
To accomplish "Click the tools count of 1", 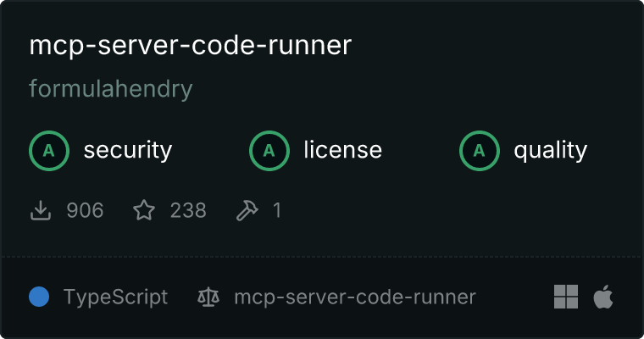I will coord(277,210).
